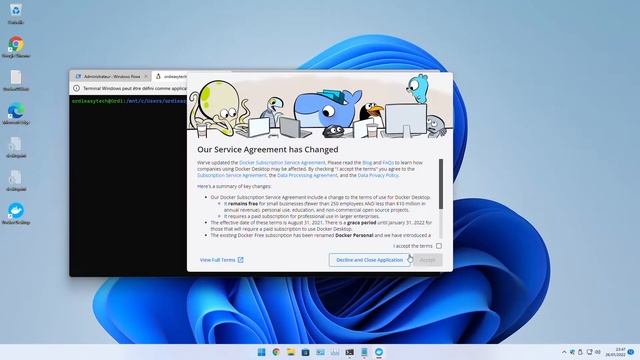The width and height of the screenshot is (640, 360).
Task: Open the FAQs link in the agreement text
Action: coord(388,162)
